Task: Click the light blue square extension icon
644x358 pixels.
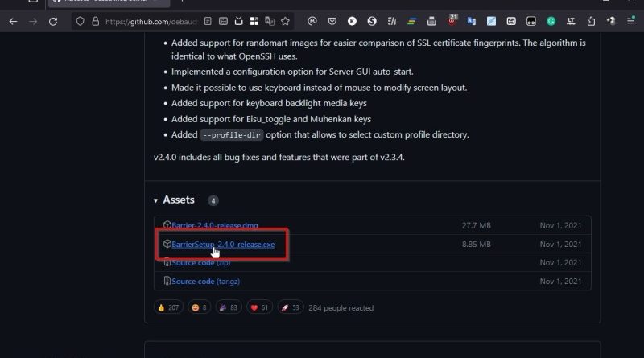Action: 491,22
